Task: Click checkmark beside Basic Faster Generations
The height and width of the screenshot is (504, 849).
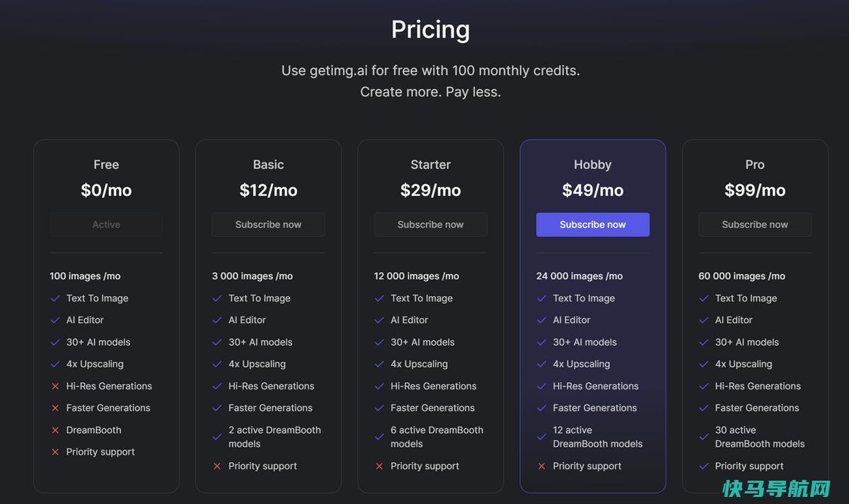Action: click(217, 408)
